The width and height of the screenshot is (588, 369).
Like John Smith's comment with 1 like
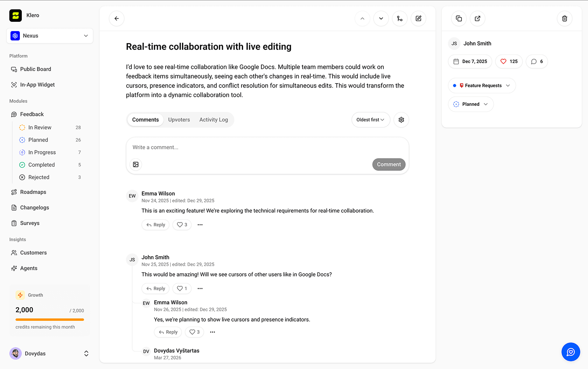tap(182, 289)
